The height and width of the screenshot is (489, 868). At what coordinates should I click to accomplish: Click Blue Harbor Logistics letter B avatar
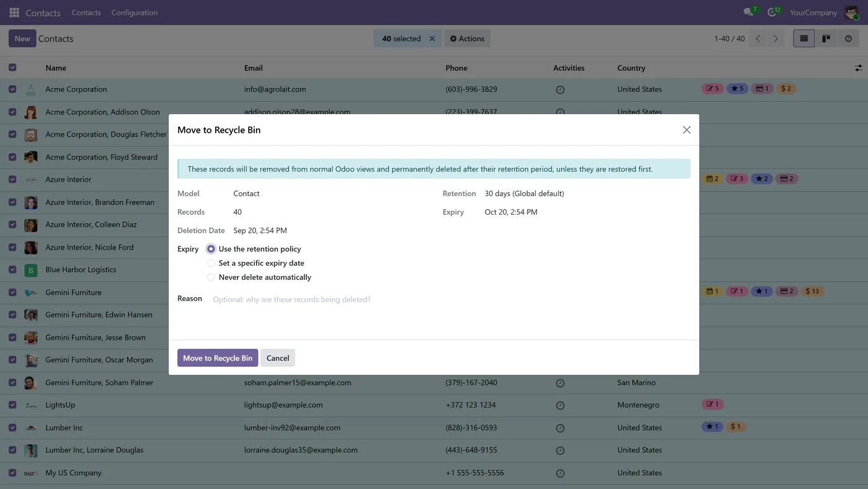[x=30, y=270]
